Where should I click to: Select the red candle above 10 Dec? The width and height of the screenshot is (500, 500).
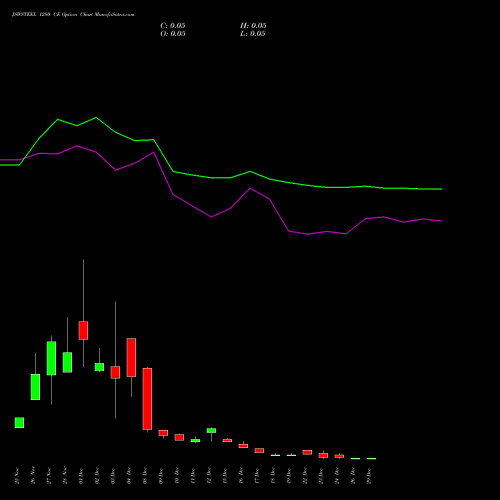179,437
